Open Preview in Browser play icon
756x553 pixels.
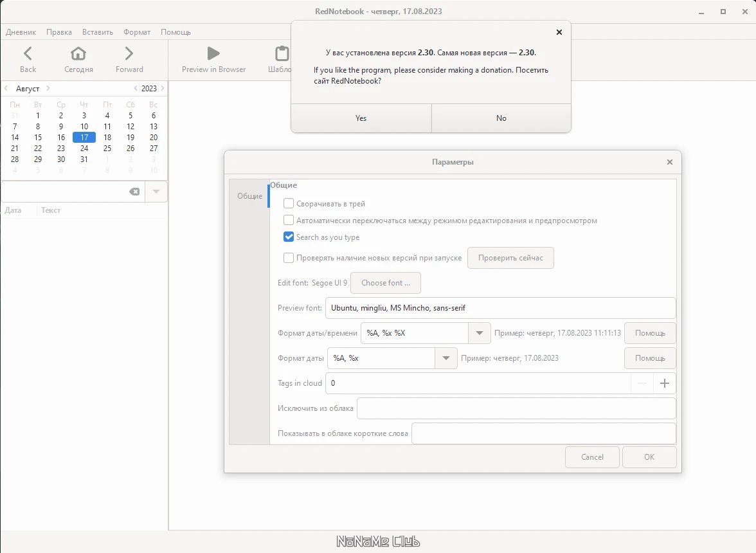tap(213, 53)
